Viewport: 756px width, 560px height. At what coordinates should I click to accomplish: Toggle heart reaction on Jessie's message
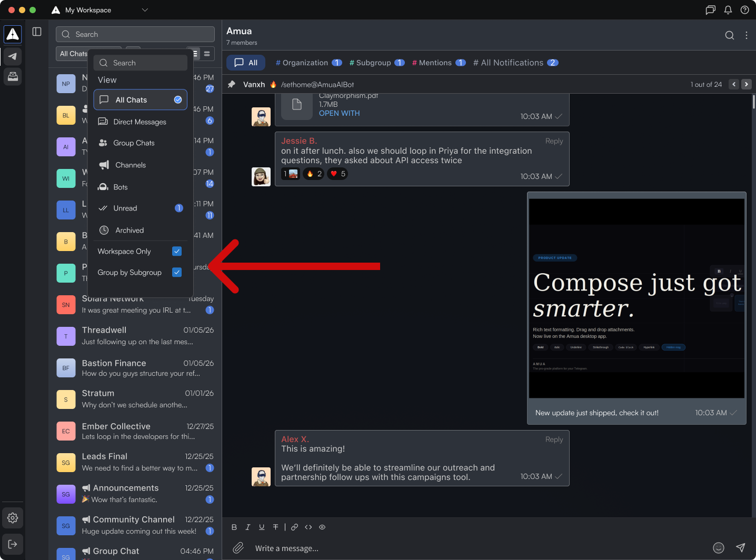click(x=337, y=174)
